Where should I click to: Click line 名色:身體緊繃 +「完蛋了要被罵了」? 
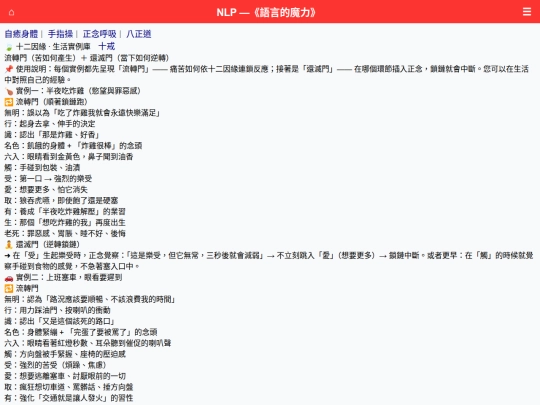[x=81, y=333]
